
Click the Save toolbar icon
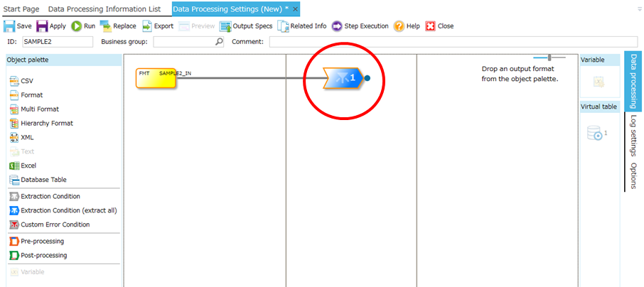[x=10, y=26]
